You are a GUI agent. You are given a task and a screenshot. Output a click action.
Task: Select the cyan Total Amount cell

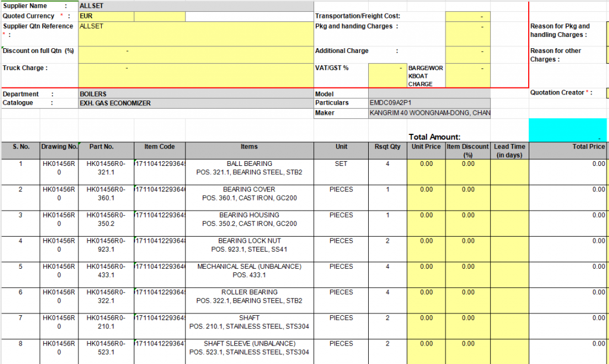point(568,130)
